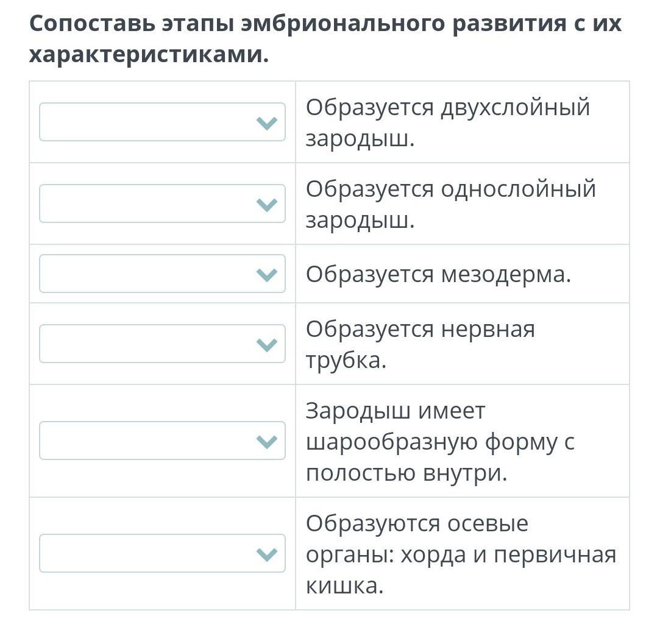Click the text 'Образуется двухслойный зародыш'
The image size is (646, 644).
(448, 122)
